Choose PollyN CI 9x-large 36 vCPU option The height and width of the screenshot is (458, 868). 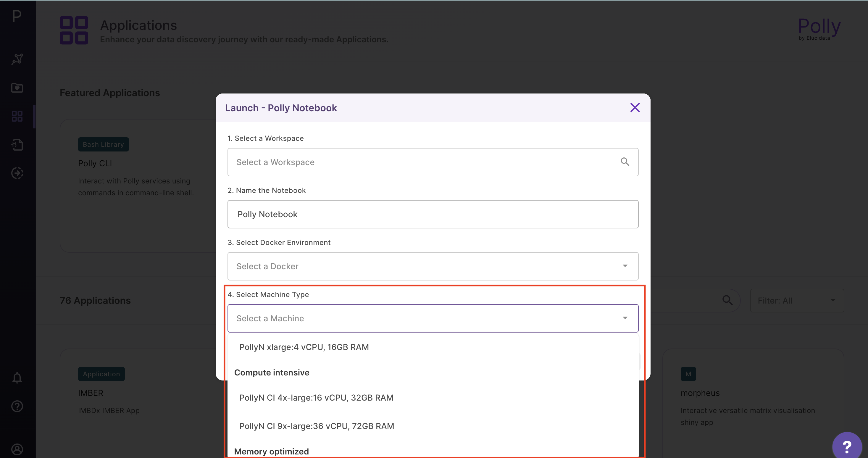433,426
